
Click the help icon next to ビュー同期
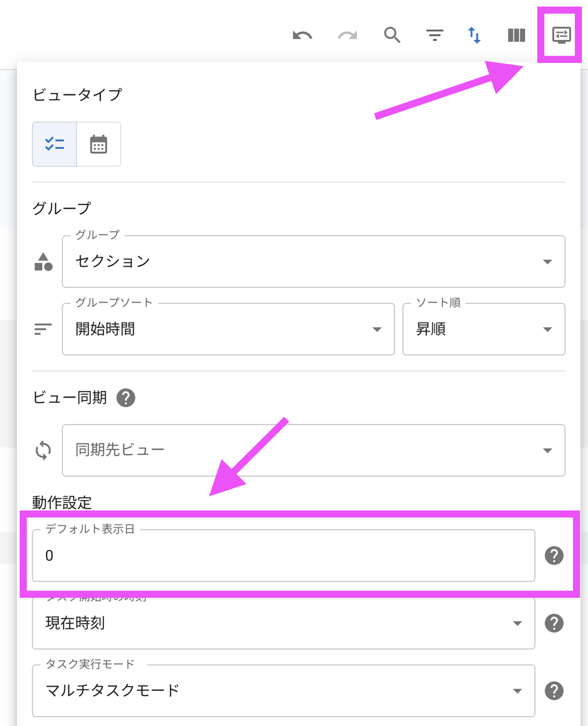click(x=125, y=397)
